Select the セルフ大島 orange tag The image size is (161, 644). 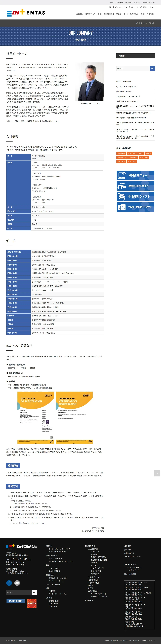pyautogui.click(x=144, y=157)
